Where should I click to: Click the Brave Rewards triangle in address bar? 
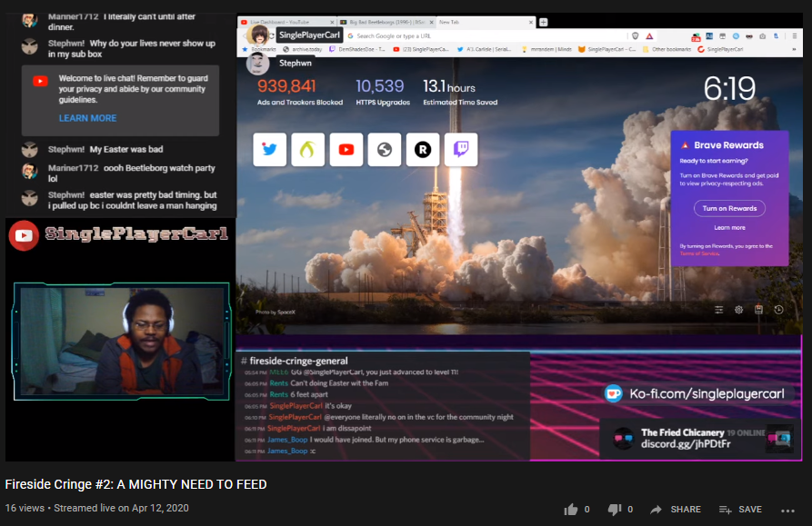tap(649, 35)
